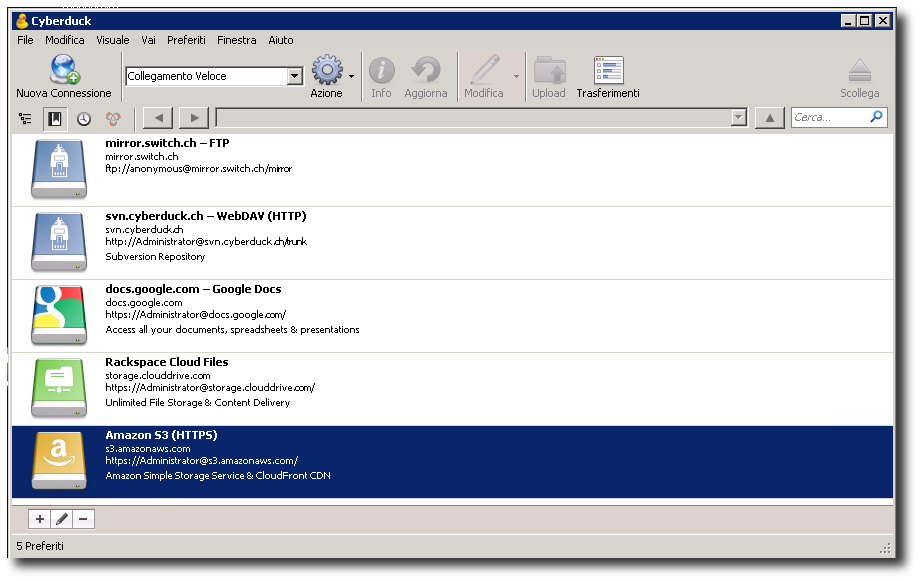Click "Amazon Simple Storage Service & CloudFront CDN"
Screen dimensions: 920x581
pos(218,475)
